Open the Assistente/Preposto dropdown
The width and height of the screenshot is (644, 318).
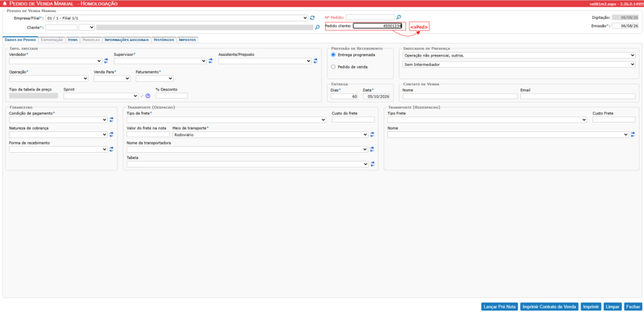[x=265, y=61]
